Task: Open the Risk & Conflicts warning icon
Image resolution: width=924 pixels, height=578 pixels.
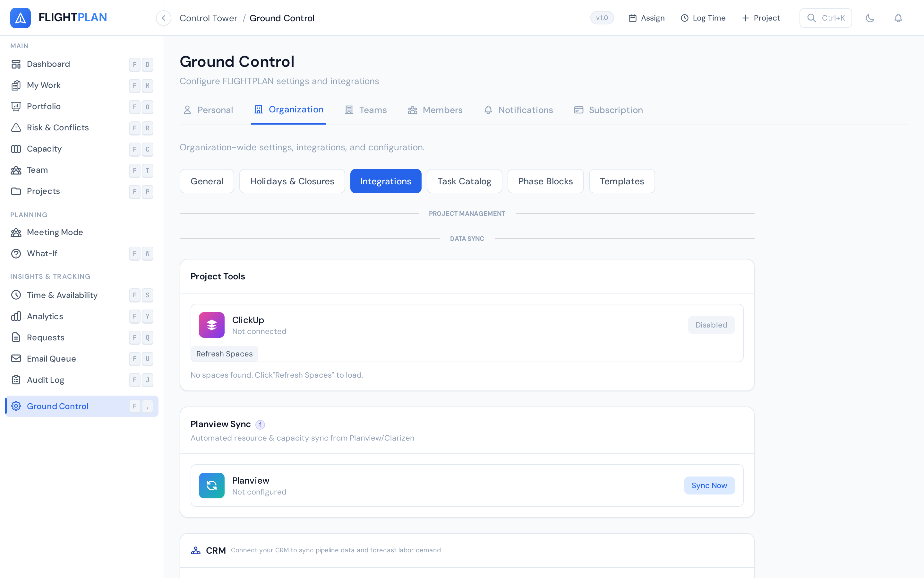Action: pyautogui.click(x=16, y=128)
